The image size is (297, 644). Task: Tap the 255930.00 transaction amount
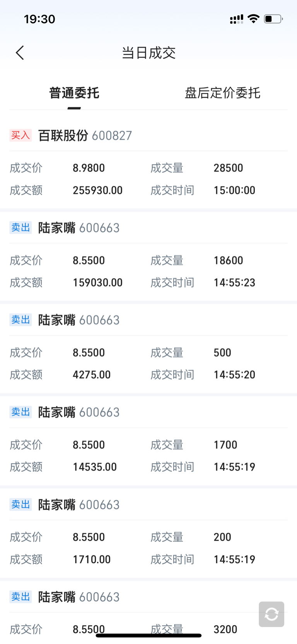point(97,190)
